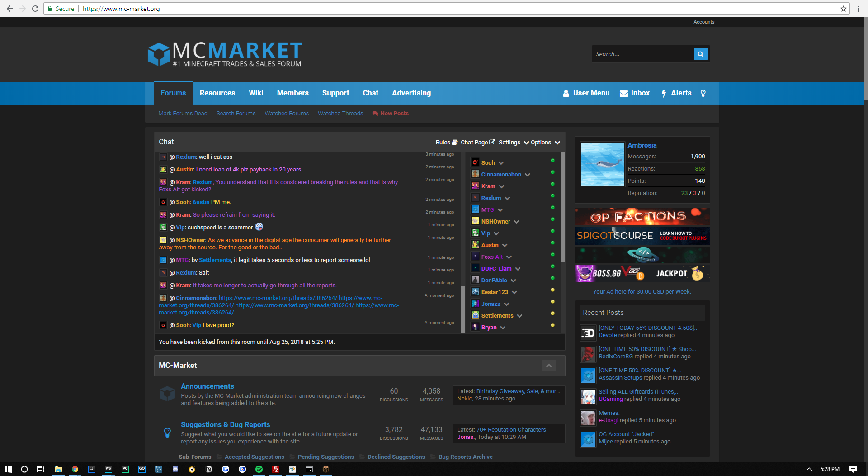The image size is (868, 476).
Task: Switch to the Forums tab
Action: 173,93
